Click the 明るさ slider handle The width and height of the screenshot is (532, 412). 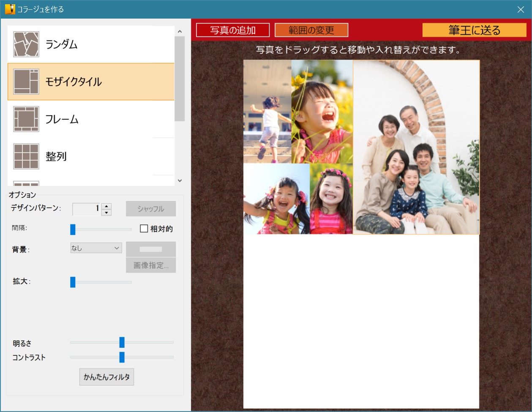click(x=122, y=342)
